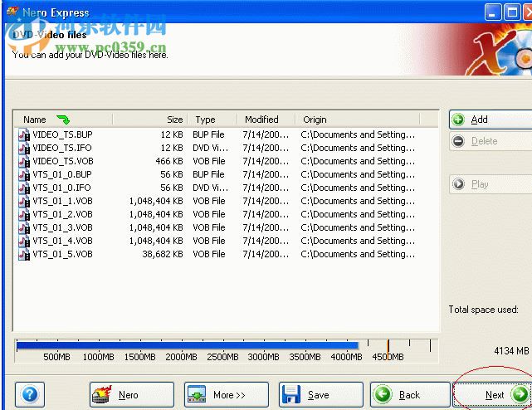Click the floppy disk Save icon

(x=291, y=394)
